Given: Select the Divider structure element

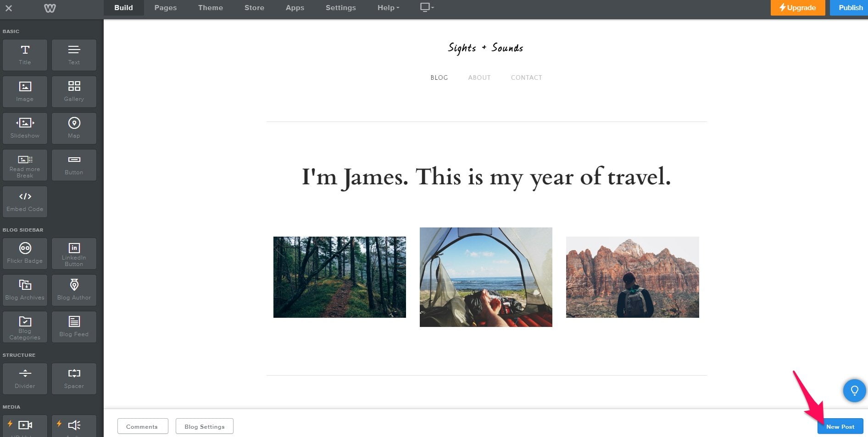Looking at the screenshot, I should click(x=25, y=379).
